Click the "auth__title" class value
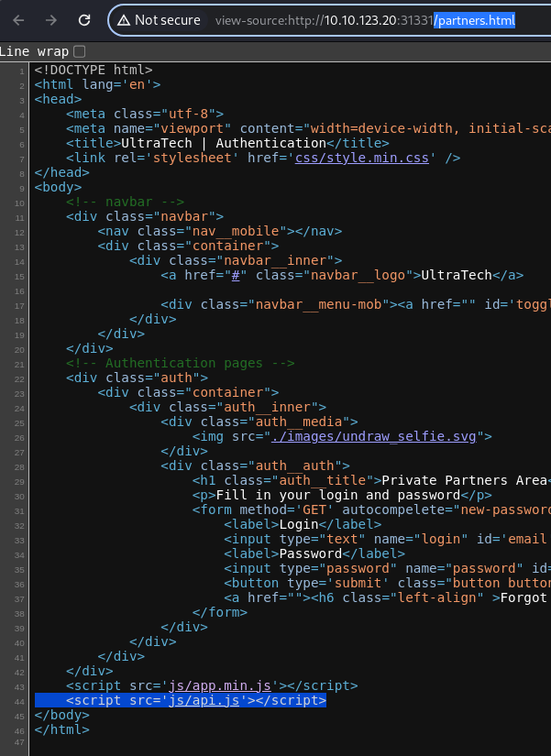 323,480
